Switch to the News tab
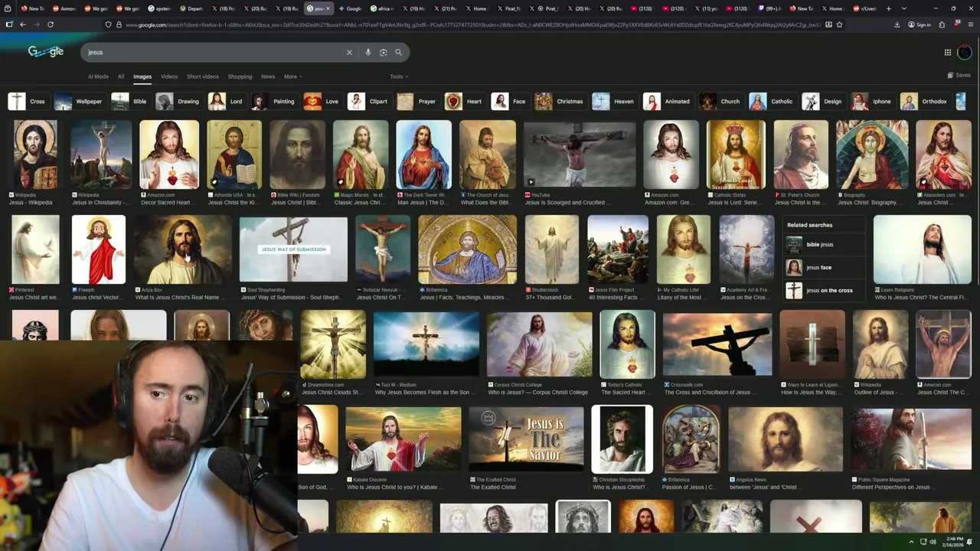Image resolution: width=980 pixels, height=551 pixels. pos(268,77)
